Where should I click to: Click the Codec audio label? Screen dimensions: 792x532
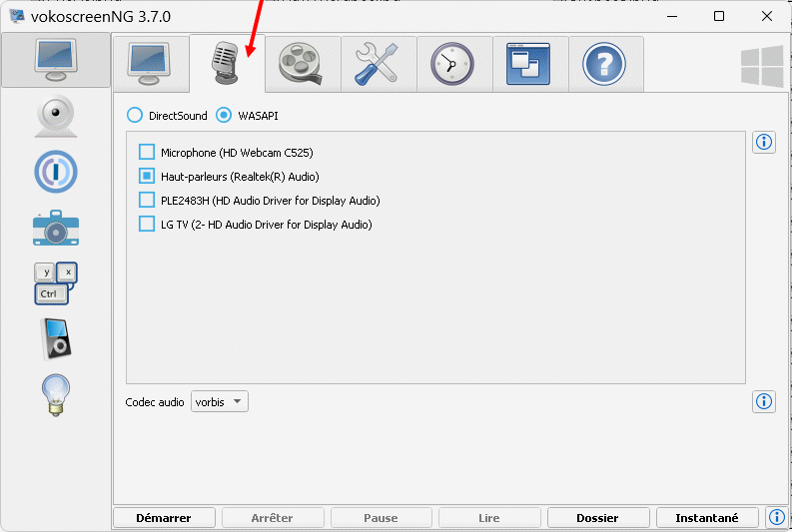tap(155, 402)
